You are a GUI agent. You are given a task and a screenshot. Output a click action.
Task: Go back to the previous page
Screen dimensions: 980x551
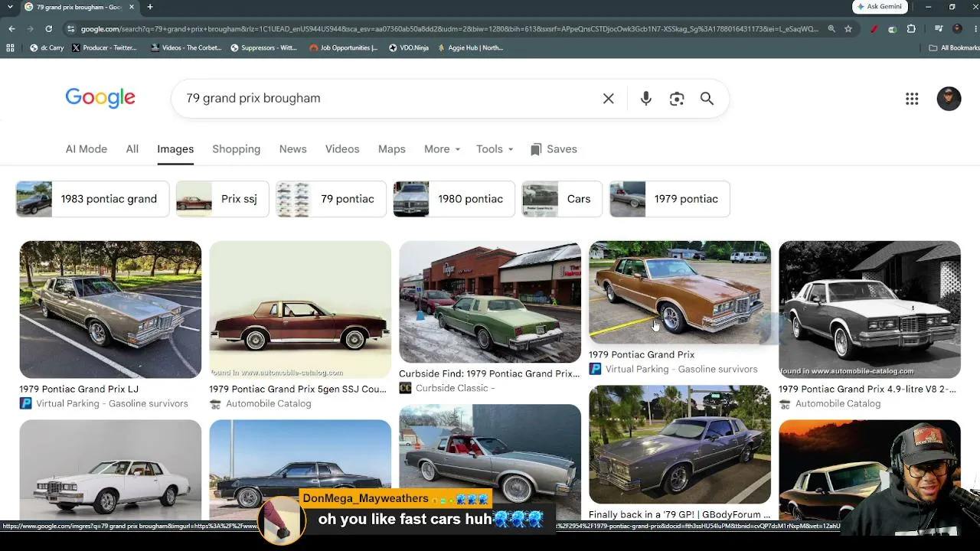11,29
